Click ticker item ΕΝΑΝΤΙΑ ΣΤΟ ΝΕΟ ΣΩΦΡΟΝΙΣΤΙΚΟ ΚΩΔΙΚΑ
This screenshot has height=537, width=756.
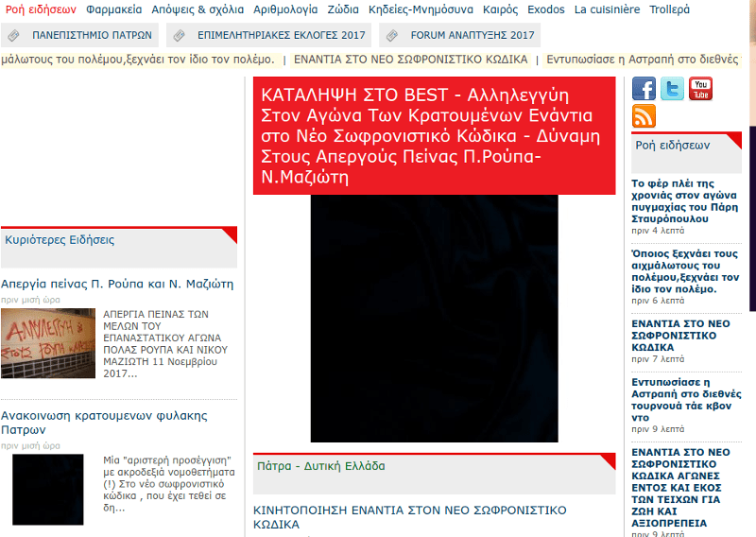[411, 60]
